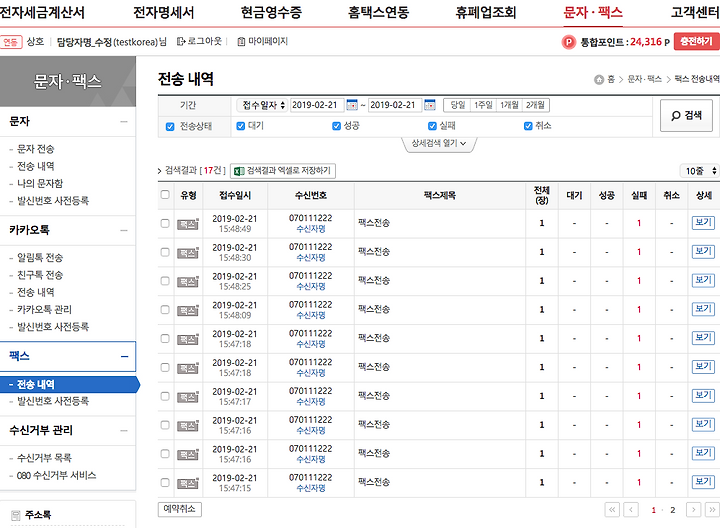The width and height of the screenshot is (720, 528).
Task: Click the red integrated points P icon
Action: pos(568,42)
